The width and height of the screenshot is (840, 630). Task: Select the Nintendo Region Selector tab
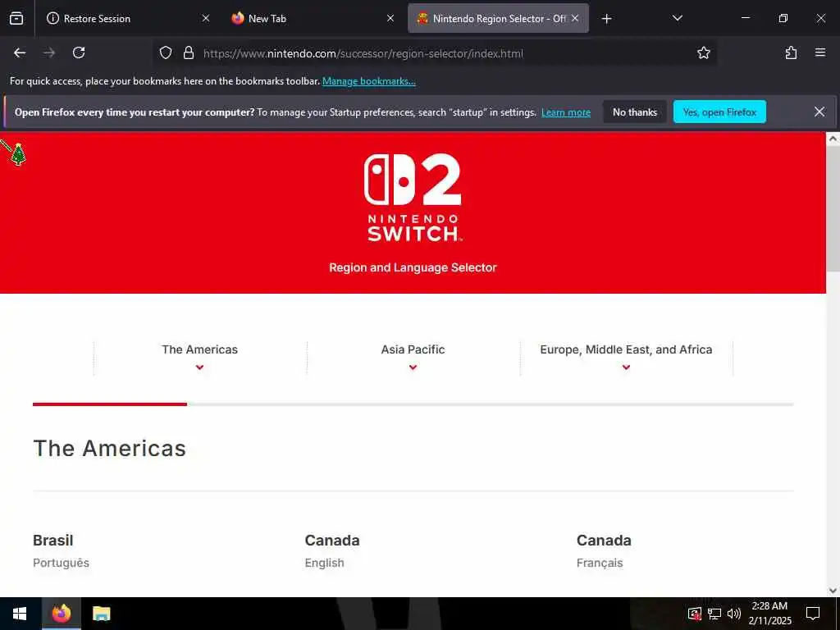(498, 18)
